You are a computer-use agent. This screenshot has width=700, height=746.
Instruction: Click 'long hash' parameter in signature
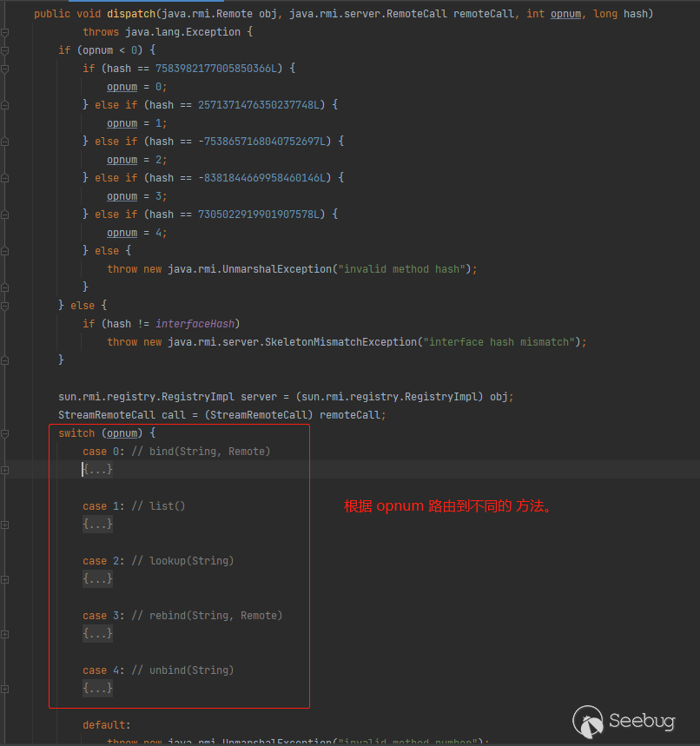620,14
